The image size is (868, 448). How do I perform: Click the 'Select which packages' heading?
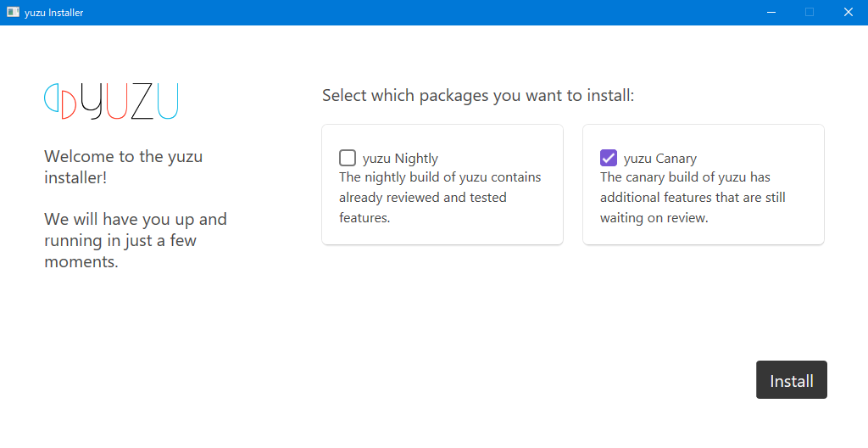(x=478, y=95)
